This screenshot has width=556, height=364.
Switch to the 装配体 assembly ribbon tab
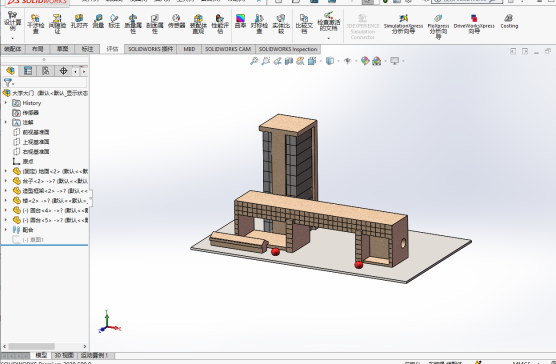tap(13, 49)
